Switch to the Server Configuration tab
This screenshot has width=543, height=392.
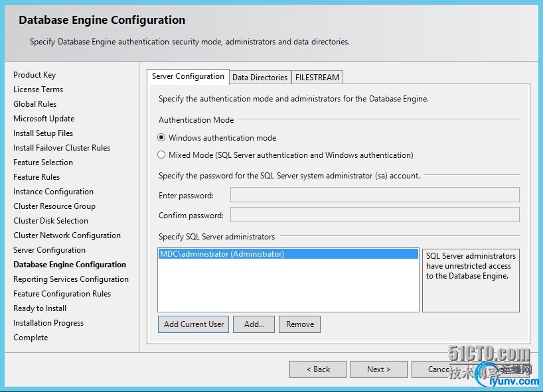pos(188,76)
